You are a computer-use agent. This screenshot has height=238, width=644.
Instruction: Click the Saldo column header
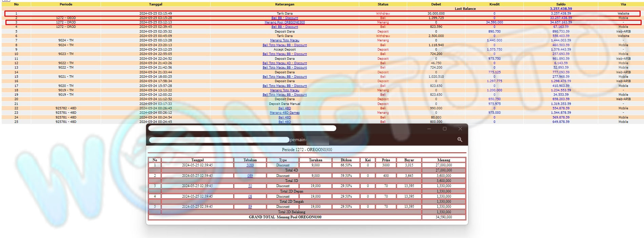pos(561,4)
